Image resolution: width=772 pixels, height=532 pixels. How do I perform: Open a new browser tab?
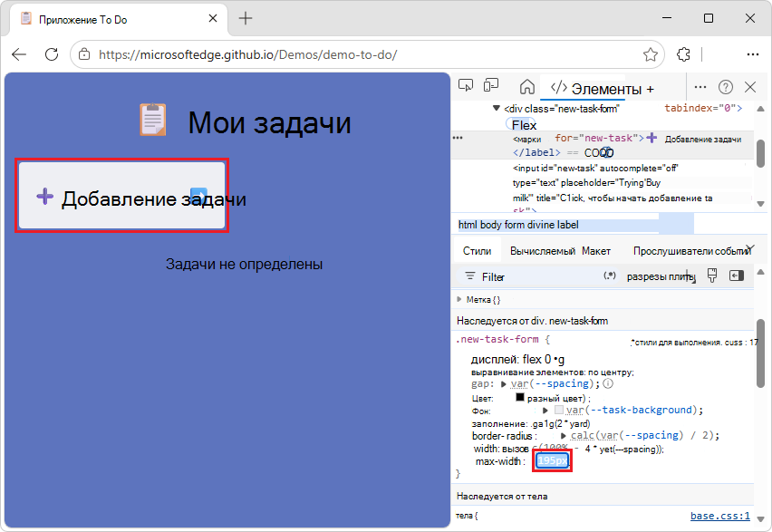[x=246, y=19]
